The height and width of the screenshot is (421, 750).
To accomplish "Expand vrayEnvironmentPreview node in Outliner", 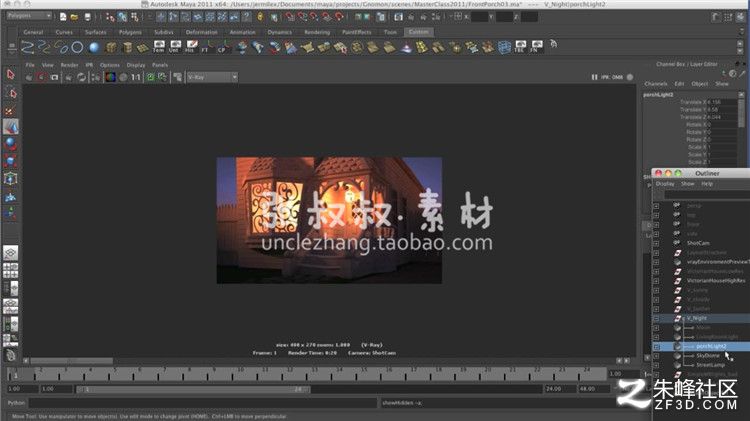I will click(x=656, y=262).
